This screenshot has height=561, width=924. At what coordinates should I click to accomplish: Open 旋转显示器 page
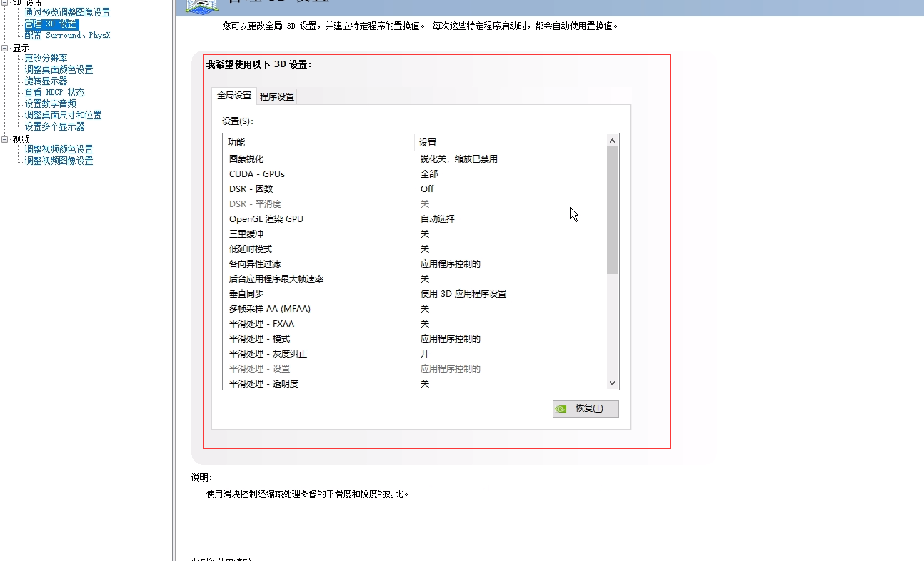[x=46, y=81]
